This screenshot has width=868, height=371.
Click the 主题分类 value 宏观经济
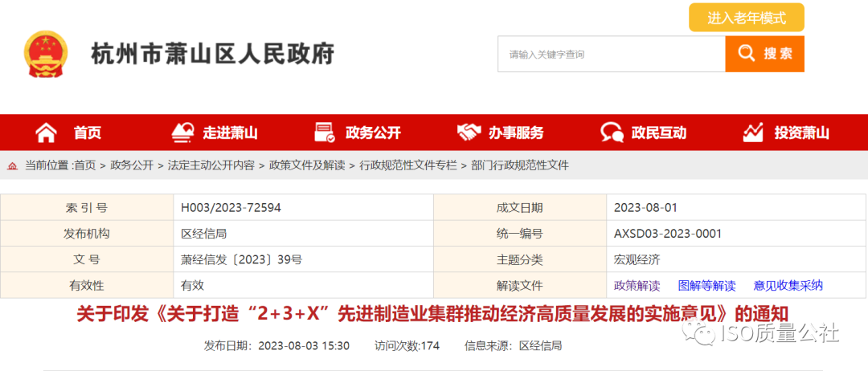pyautogui.click(x=637, y=260)
